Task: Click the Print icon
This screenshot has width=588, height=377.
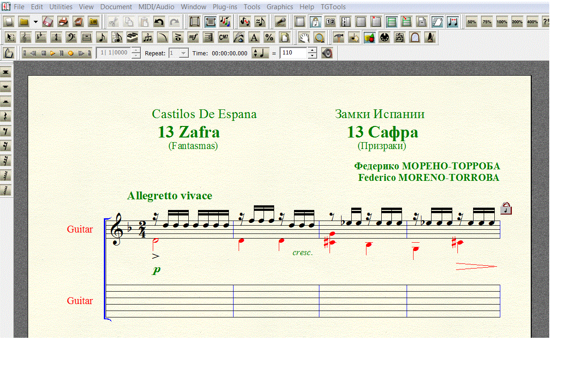Action: [x=63, y=22]
